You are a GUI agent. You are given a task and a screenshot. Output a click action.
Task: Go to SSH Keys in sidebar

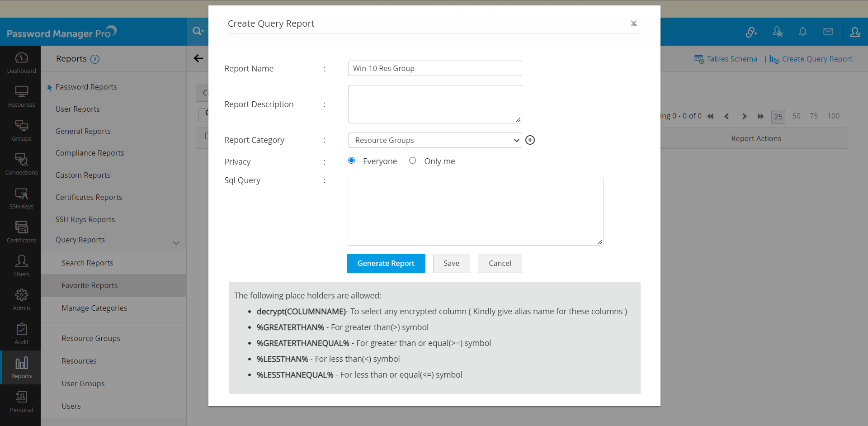21,198
